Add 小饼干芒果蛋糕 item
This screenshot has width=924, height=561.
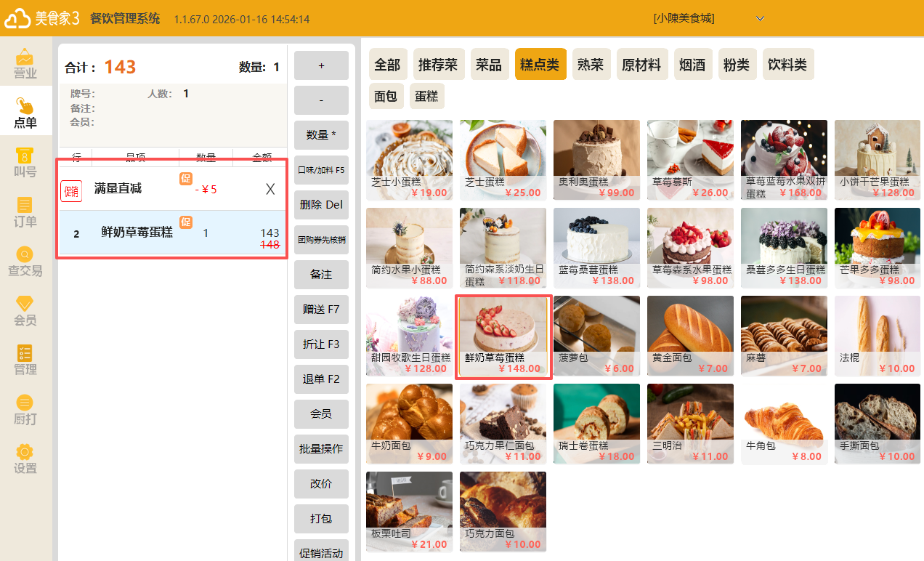(x=878, y=160)
